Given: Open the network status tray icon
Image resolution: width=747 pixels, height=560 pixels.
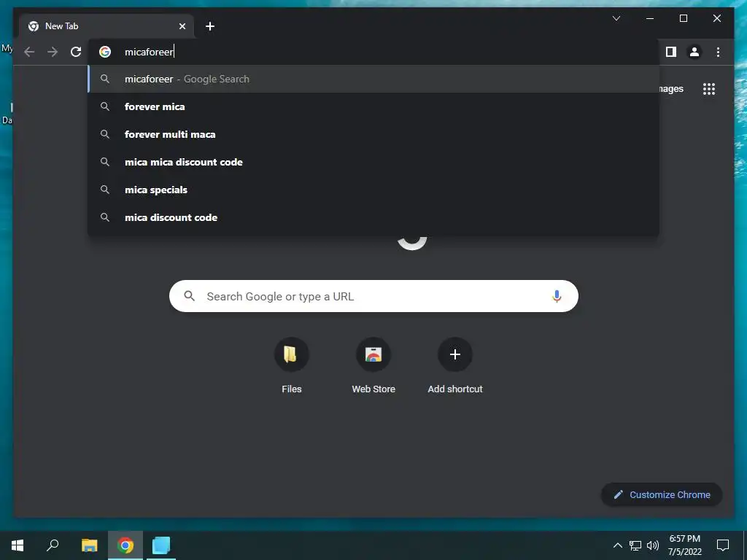Looking at the screenshot, I should coord(635,545).
